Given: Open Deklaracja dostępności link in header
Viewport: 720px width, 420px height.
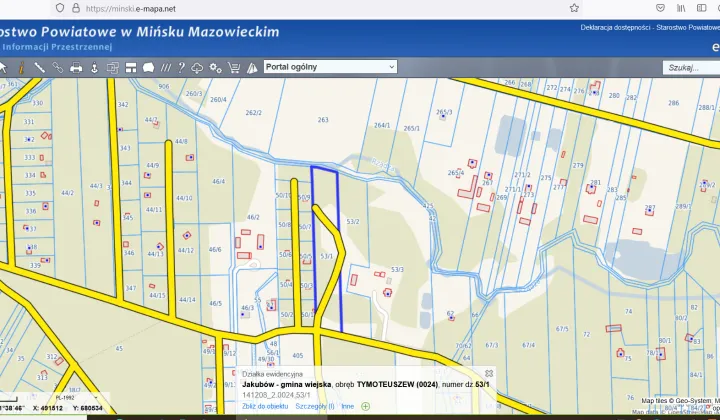Looking at the screenshot, I should [x=615, y=28].
